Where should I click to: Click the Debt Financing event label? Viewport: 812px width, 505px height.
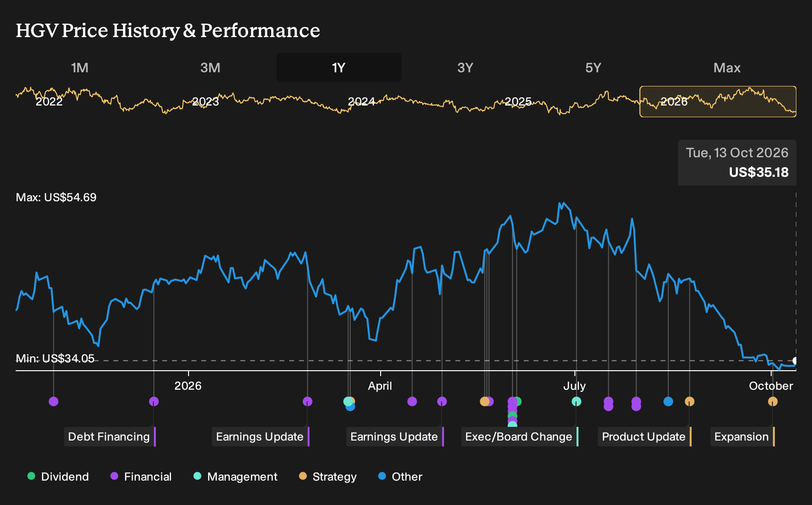[x=110, y=437]
